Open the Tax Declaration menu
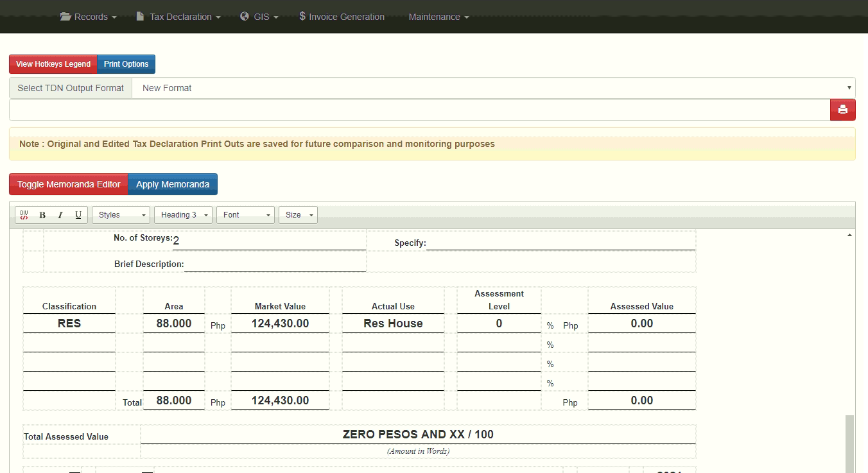Image resolution: width=868 pixels, height=473 pixels. (x=178, y=17)
